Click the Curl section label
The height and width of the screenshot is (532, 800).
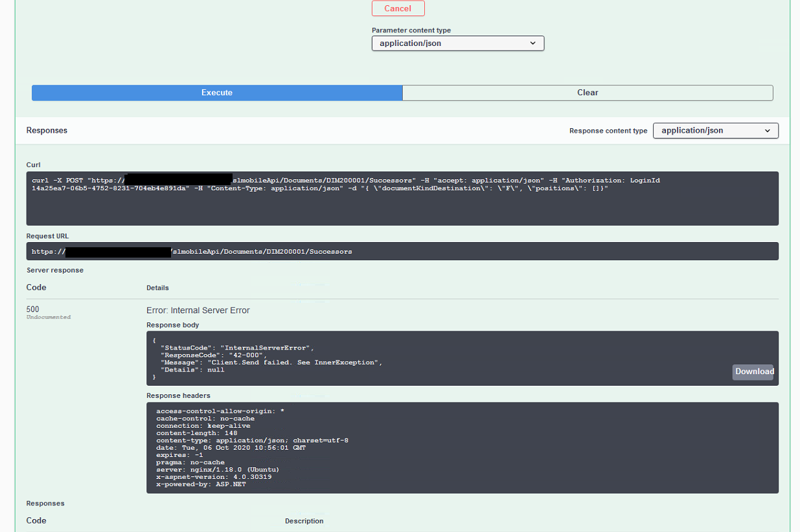[33, 164]
